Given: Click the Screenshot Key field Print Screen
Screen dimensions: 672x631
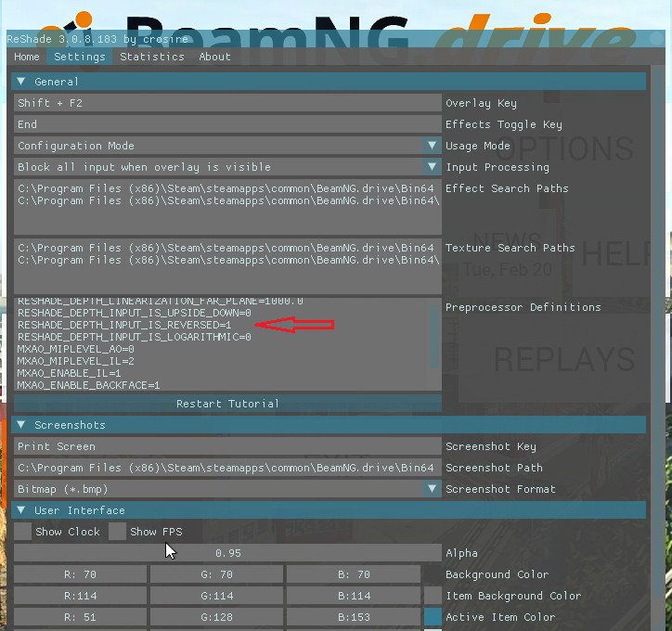Looking at the screenshot, I should [227, 446].
